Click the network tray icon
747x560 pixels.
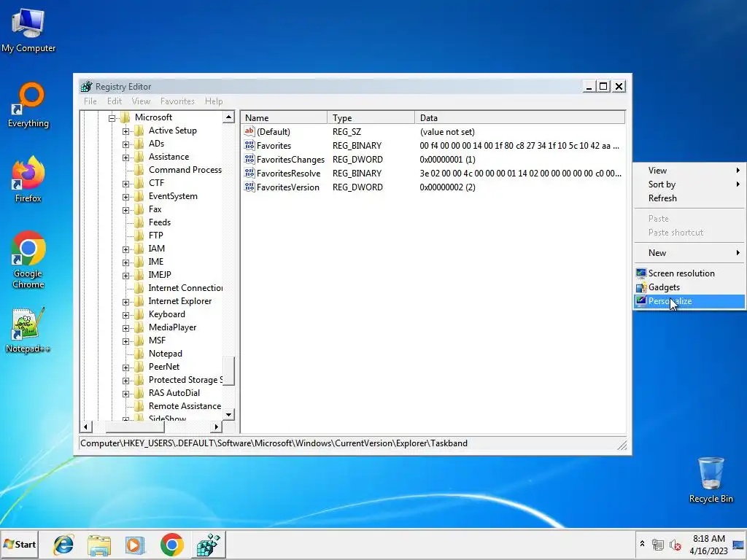658,544
